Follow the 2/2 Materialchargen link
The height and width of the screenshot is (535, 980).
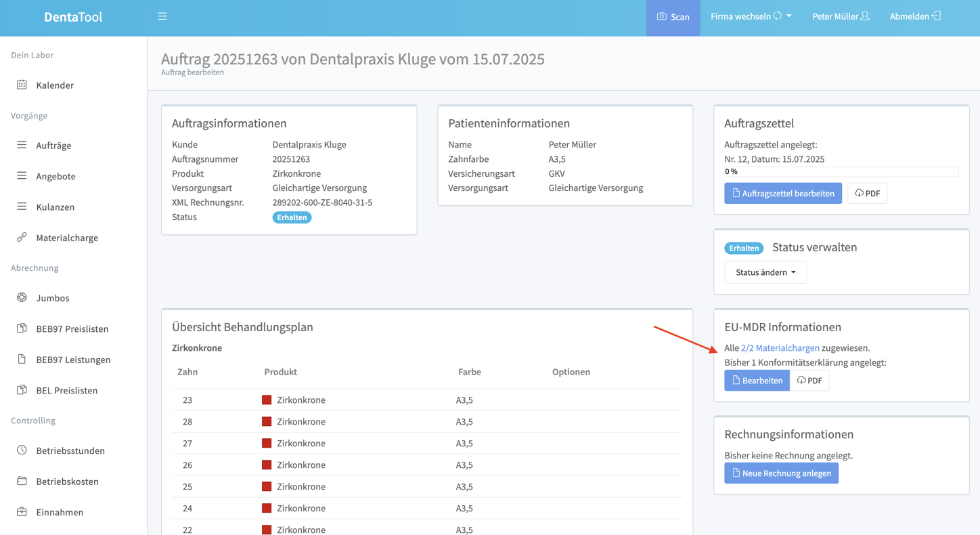tap(780, 348)
